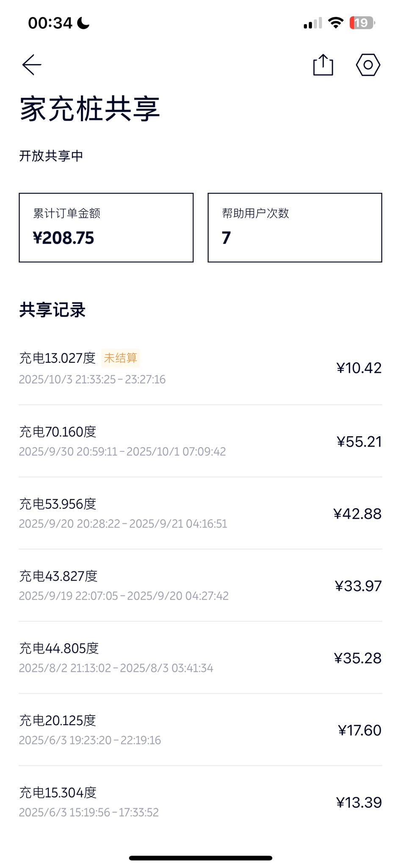Tap the cellular signal bars
This screenshot has height=868, width=401.
point(313,23)
